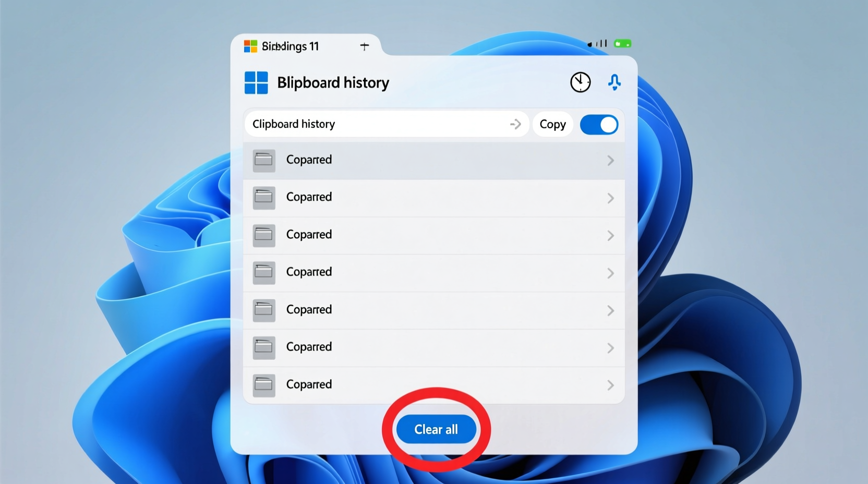Click inside the Clipboard history search field
Image resolution: width=868 pixels, height=484 pixels.
365,124
